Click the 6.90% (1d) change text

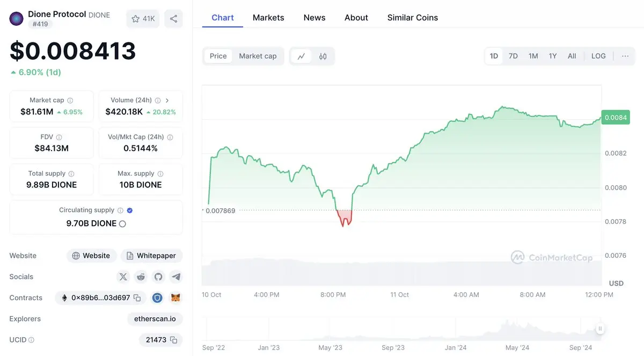point(35,72)
